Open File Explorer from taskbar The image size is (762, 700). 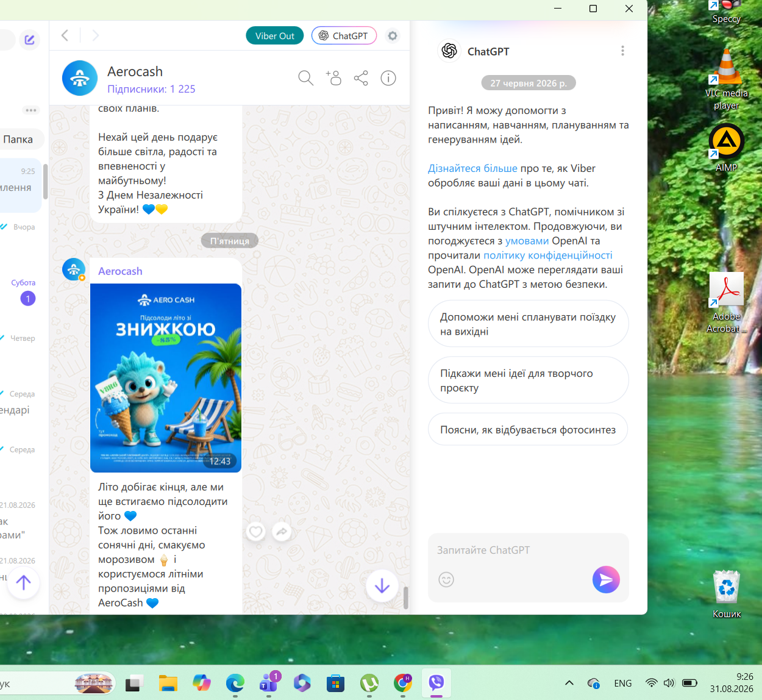click(x=168, y=684)
